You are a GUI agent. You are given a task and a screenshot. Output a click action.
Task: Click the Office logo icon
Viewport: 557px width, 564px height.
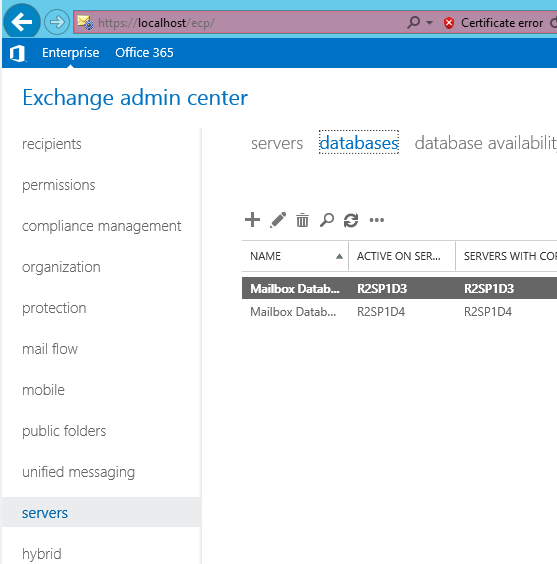[x=17, y=53]
